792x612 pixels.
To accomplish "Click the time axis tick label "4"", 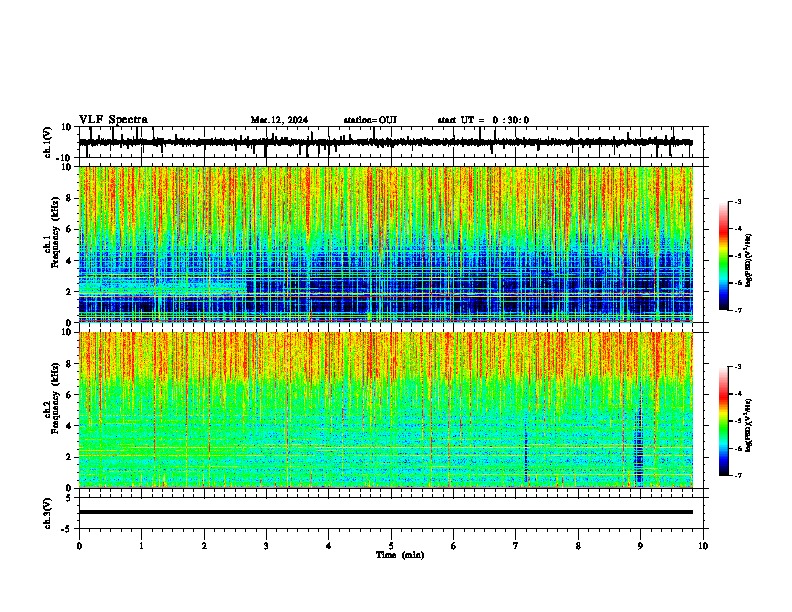I will tap(329, 546).
